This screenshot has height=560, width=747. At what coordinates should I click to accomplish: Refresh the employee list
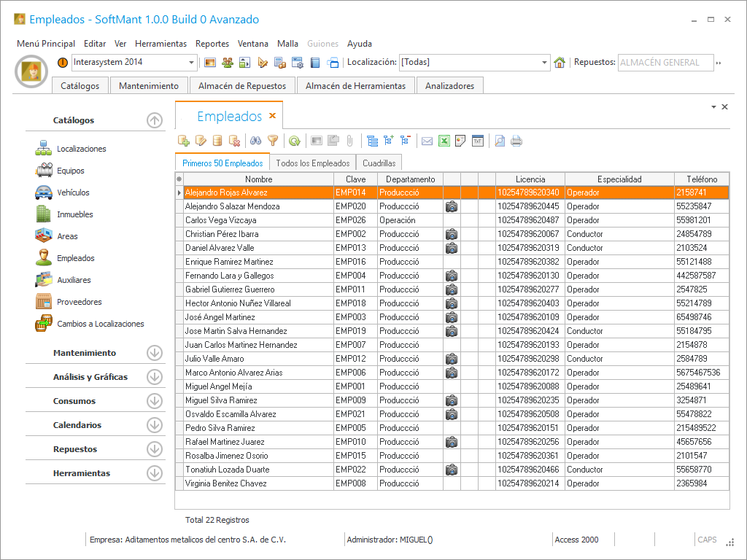tap(294, 141)
